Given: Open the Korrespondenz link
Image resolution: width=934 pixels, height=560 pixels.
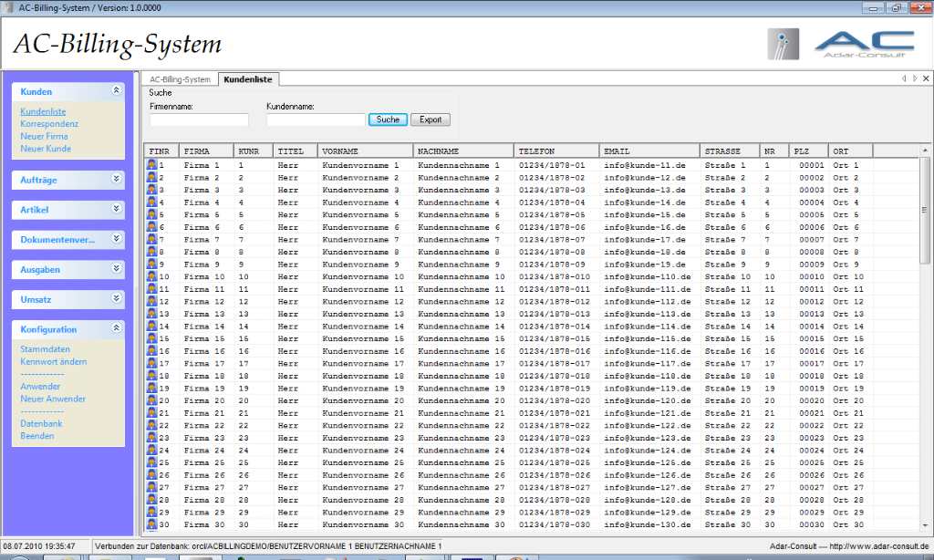Looking at the screenshot, I should (49, 124).
